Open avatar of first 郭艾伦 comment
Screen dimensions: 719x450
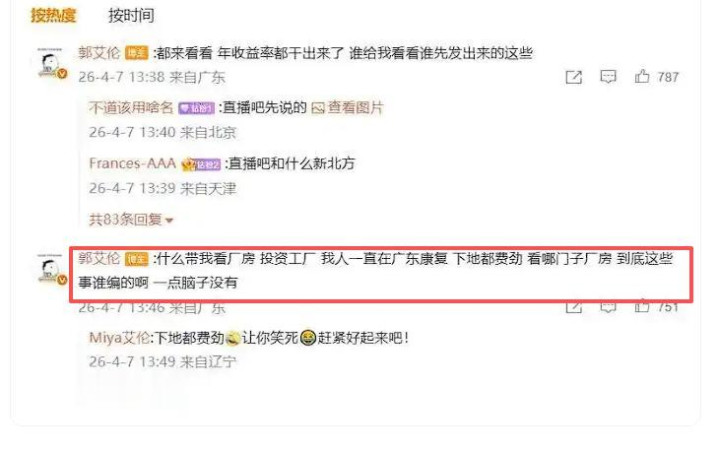point(51,64)
